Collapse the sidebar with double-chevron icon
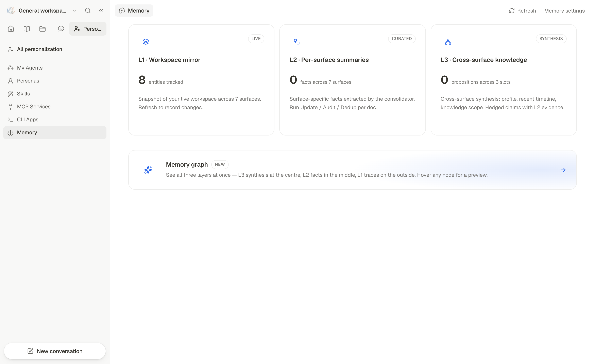595x364 pixels. tap(101, 11)
